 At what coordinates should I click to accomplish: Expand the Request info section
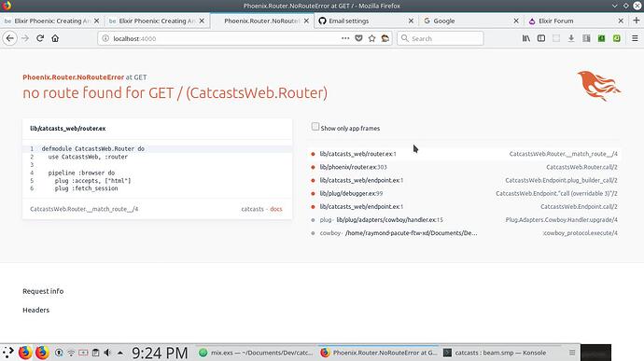coord(43,291)
